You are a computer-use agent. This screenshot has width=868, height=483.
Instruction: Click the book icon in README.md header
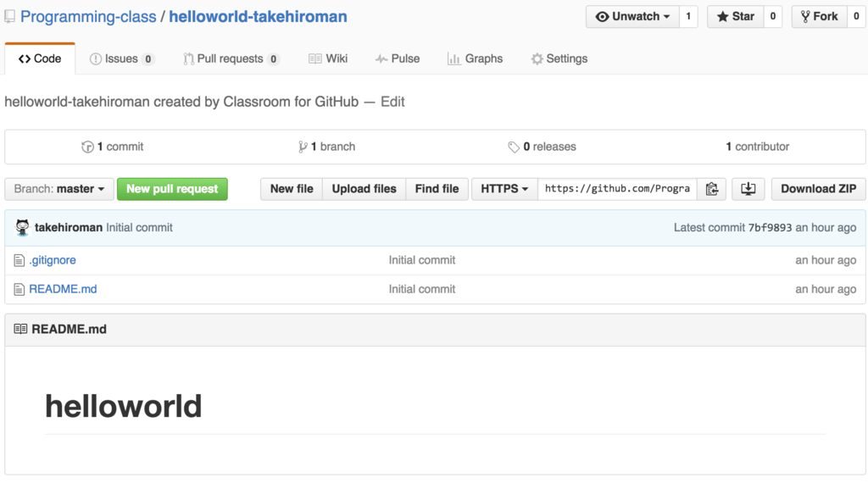(20, 329)
